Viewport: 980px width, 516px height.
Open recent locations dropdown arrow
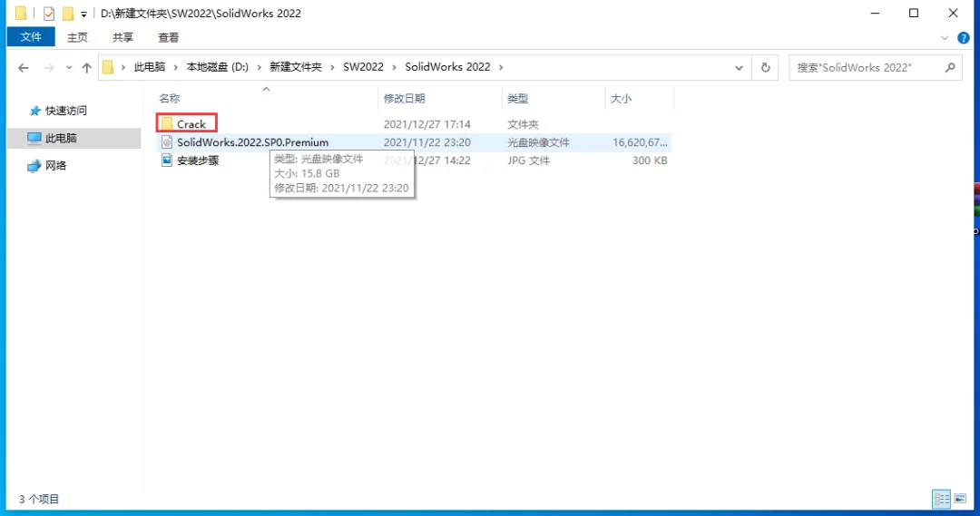pos(69,67)
